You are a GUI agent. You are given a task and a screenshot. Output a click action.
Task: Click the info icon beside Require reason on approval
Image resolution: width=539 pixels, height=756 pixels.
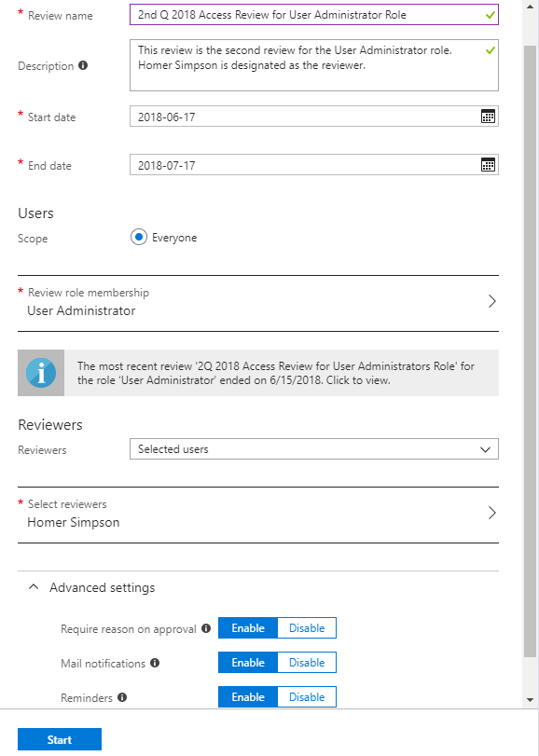tap(206, 628)
